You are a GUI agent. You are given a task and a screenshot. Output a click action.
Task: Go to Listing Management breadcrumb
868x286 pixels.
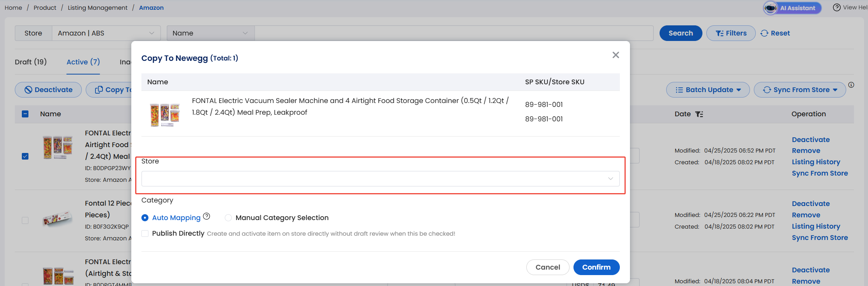pos(97,8)
